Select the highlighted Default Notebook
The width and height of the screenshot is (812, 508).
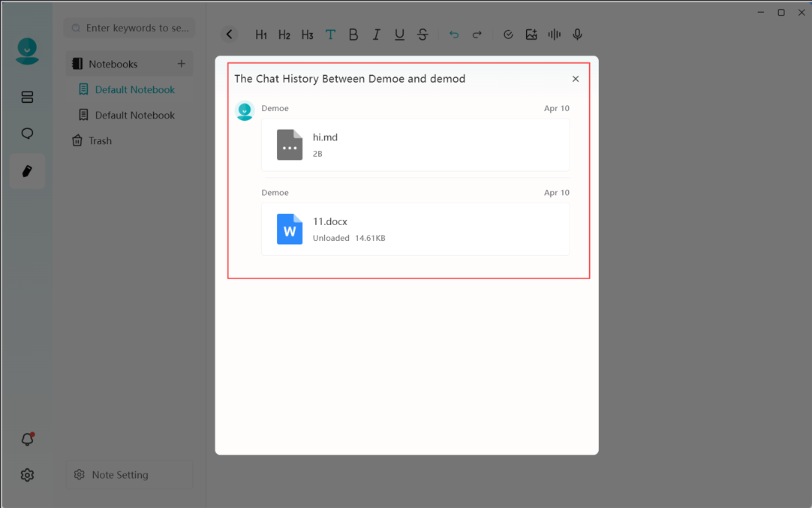click(130, 89)
